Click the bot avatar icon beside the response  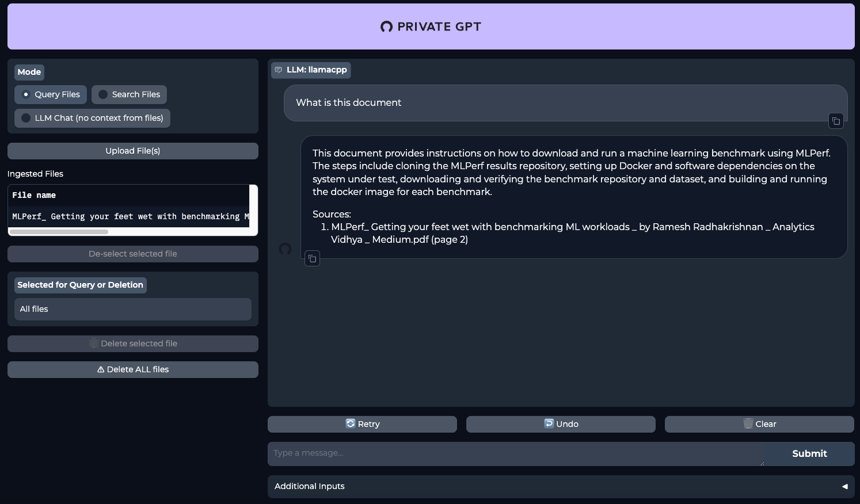coord(285,249)
